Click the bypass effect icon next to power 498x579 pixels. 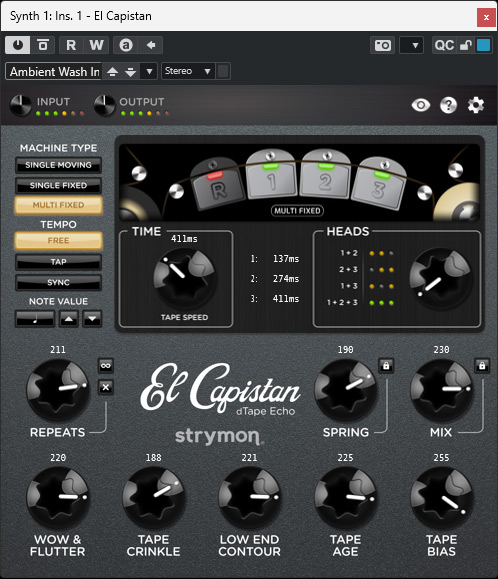(x=43, y=45)
